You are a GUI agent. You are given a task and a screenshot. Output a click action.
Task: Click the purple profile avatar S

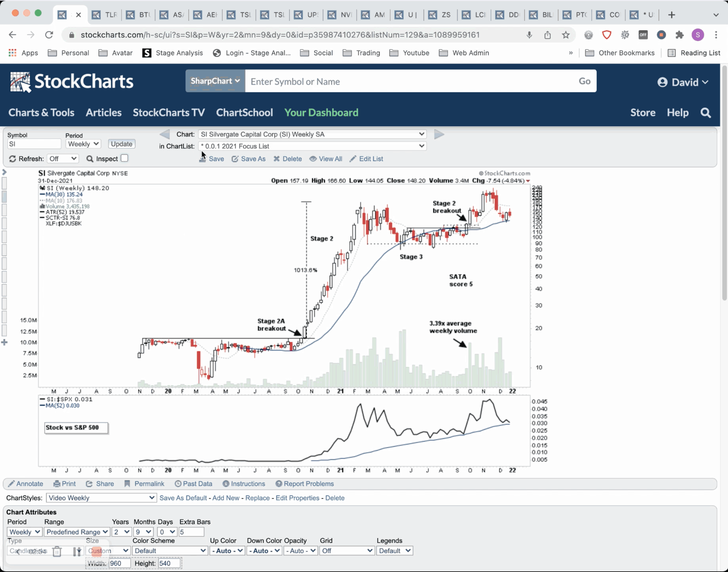698,35
